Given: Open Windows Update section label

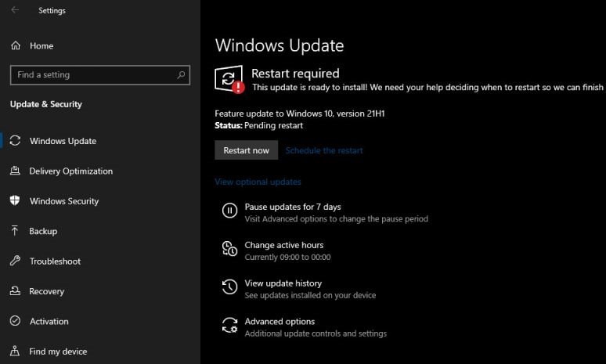Looking at the screenshot, I should pos(63,141).
